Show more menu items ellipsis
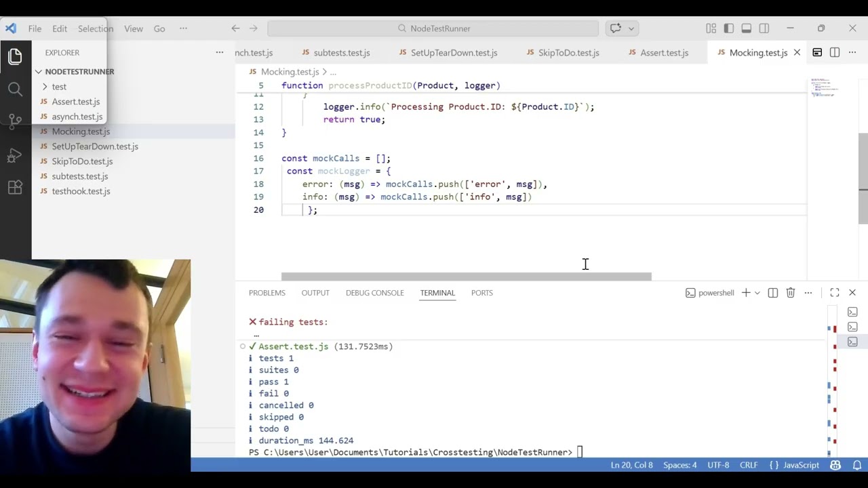Image resolution: width=868 pixels, height=488 pixels. click(x=183, y=28)
